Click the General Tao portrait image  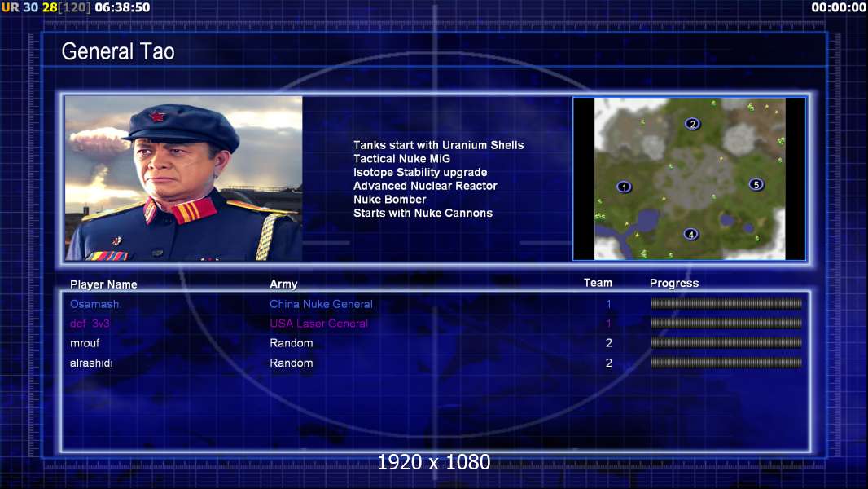184,178
